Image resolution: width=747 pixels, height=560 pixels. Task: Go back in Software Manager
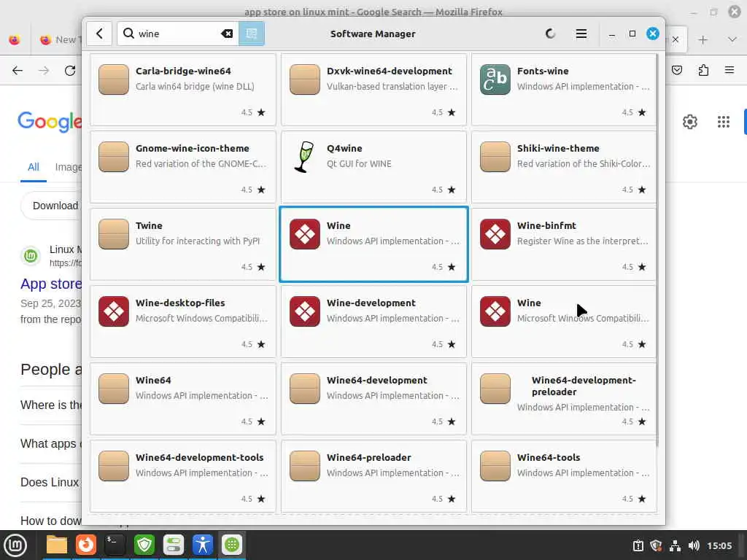[x=99, y=34]
